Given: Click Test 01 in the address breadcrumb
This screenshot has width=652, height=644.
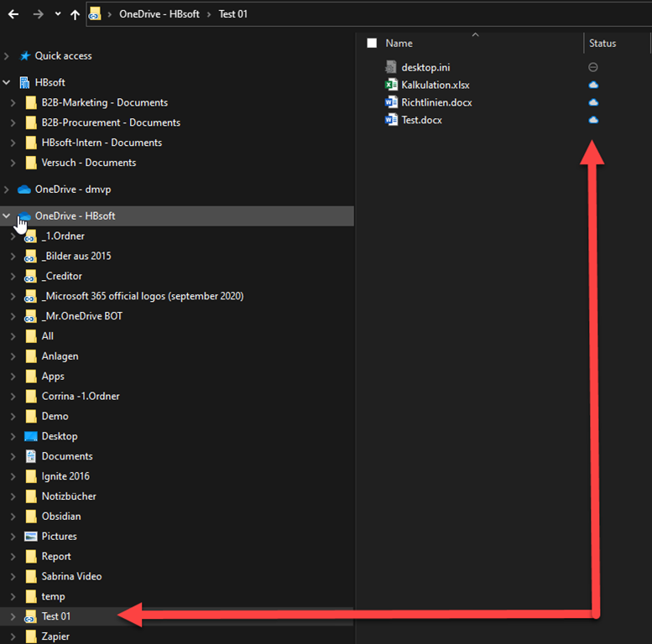Looking at the screenshot, I should click(x=232, y=14).
